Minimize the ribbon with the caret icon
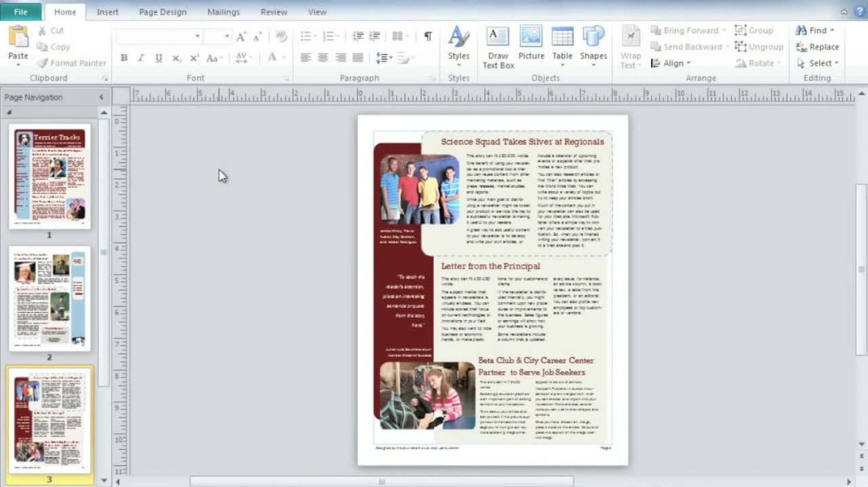868x487 pixels. [844, 11]
